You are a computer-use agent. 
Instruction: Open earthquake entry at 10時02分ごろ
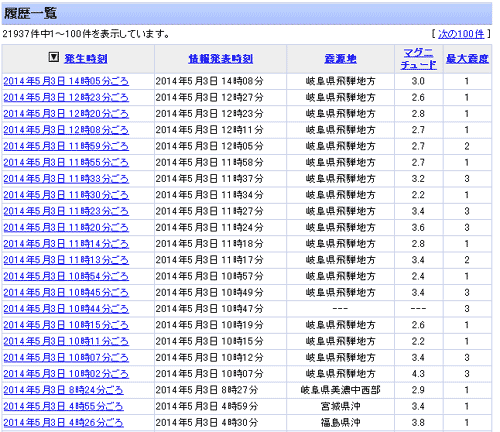click(66, 374)
